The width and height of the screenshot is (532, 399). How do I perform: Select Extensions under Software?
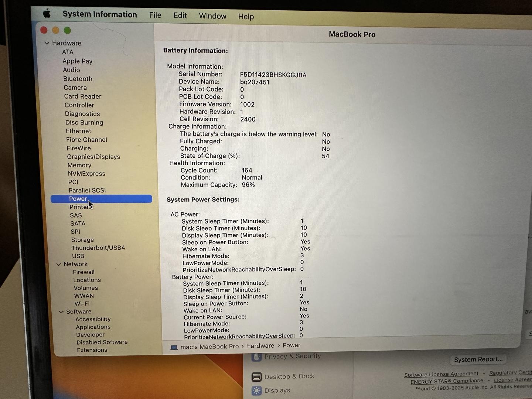tap(92, 350)
